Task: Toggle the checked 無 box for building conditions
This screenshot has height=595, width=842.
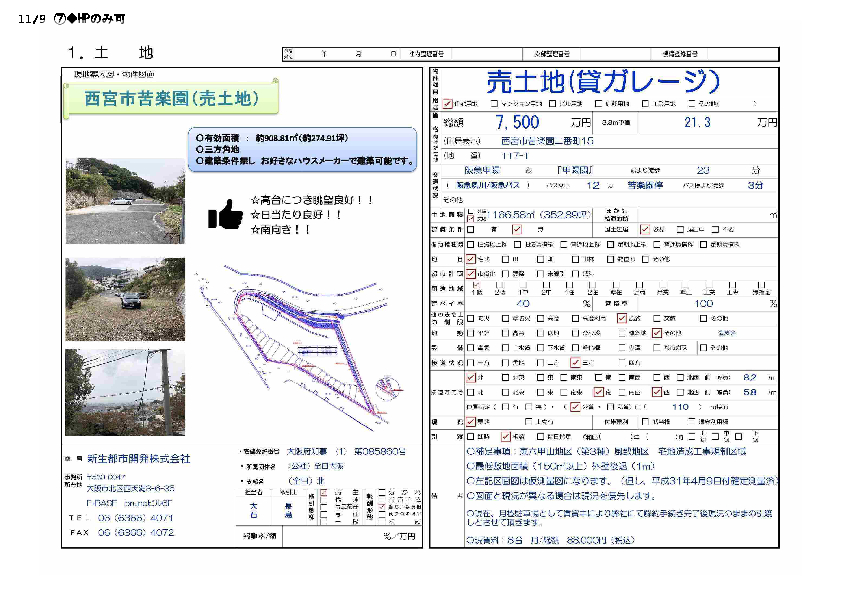Action: tap(517, 229)
